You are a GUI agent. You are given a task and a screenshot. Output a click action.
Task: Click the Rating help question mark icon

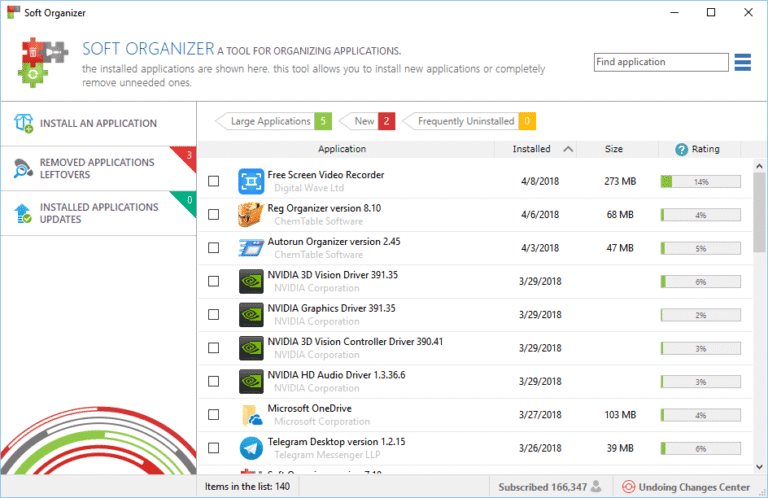coord(681,149)
